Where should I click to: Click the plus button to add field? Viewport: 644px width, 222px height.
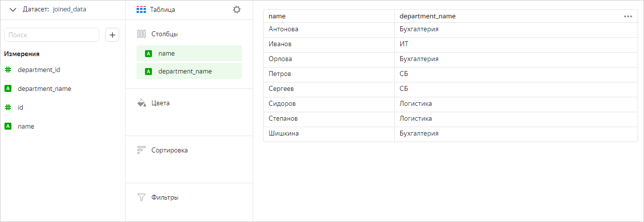coord(112,35)
